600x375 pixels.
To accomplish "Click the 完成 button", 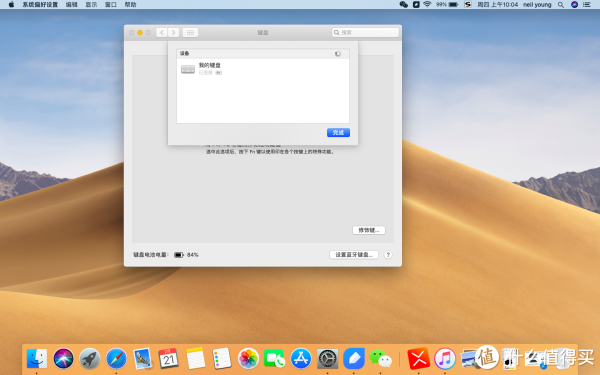I will [338, 132].
